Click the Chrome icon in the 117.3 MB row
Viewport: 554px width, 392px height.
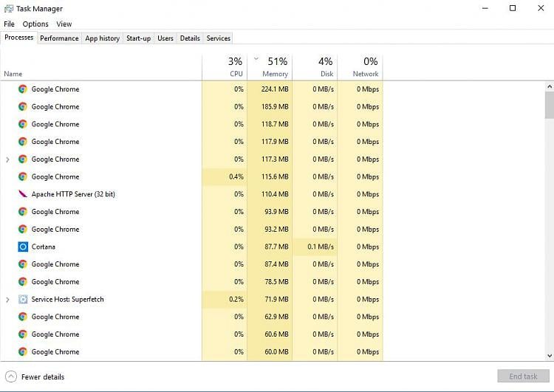[23, 159]
